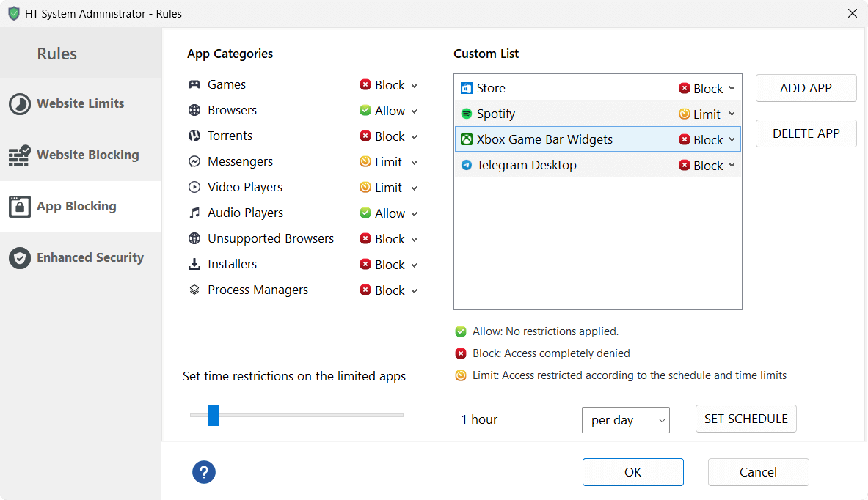Click the time restriction slider handle
The height and width of the screenshot is (500, 868).
tap(214, 415)
